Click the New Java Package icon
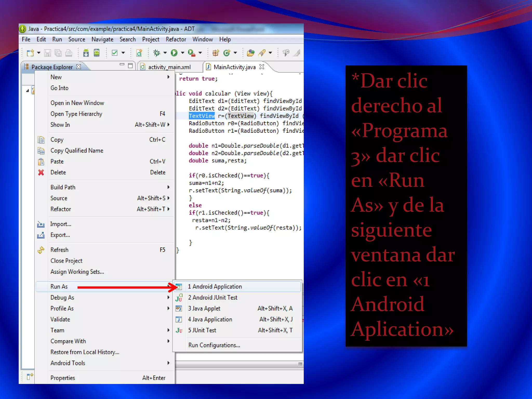Image resolution: width=532 pixels, height=399 pixels. [x=216, y=53]
